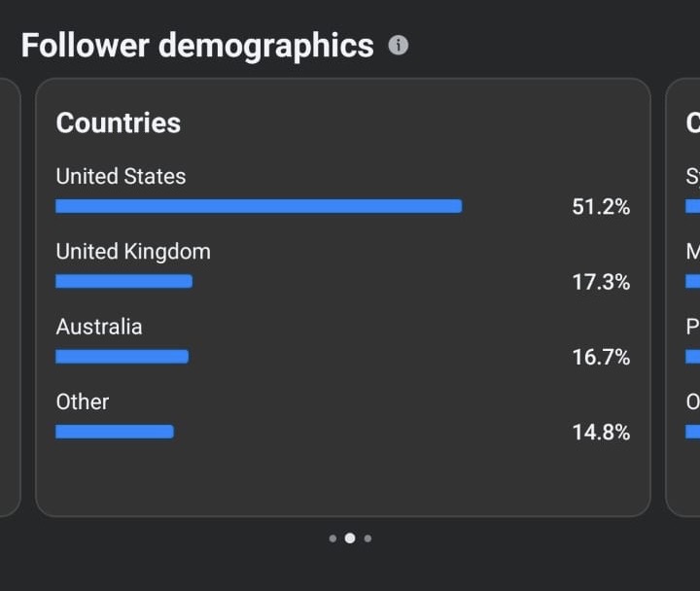Click the 51.2% value
700x591 pixels.
click(601, 207)
